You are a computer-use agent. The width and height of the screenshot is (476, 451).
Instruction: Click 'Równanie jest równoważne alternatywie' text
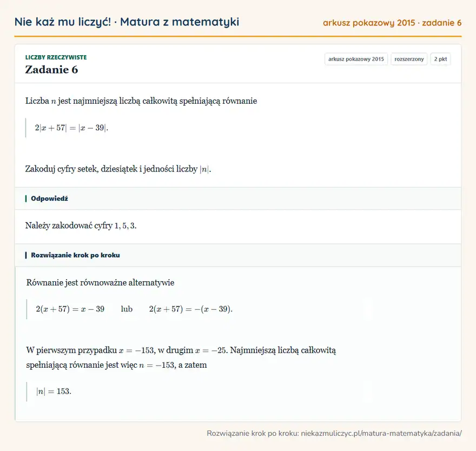click(100, 283)
